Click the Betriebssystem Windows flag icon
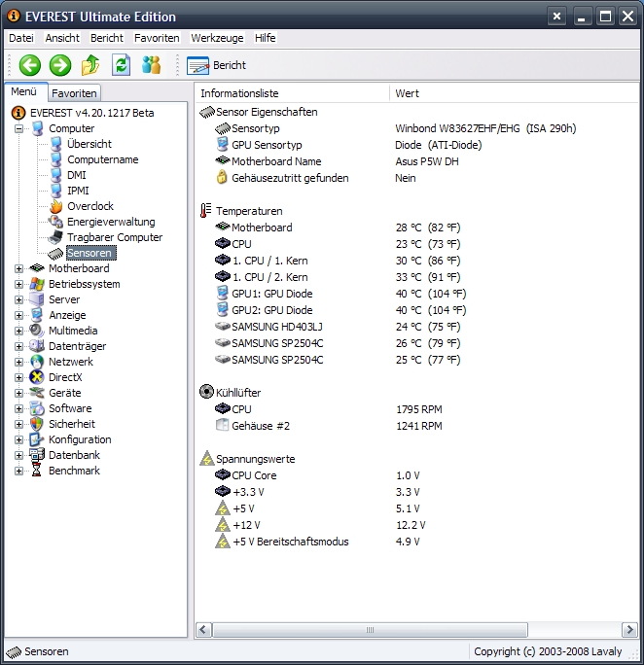Image resolution: width=644 pixels, height=665 pixels. pos(37,284)
